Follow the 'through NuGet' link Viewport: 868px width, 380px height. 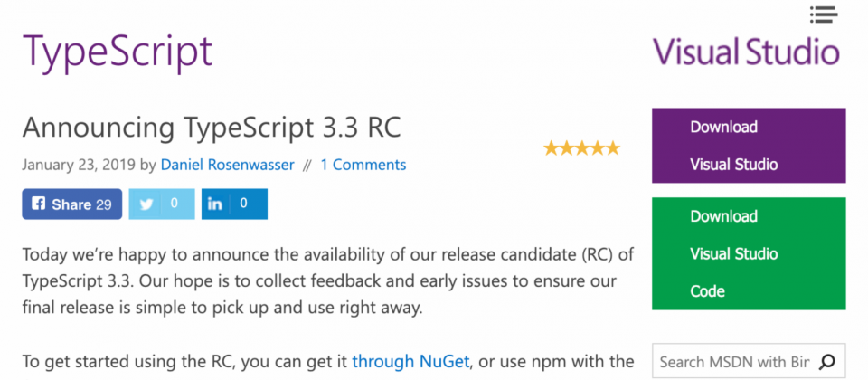pyautogui.click(x=410, y=362)
